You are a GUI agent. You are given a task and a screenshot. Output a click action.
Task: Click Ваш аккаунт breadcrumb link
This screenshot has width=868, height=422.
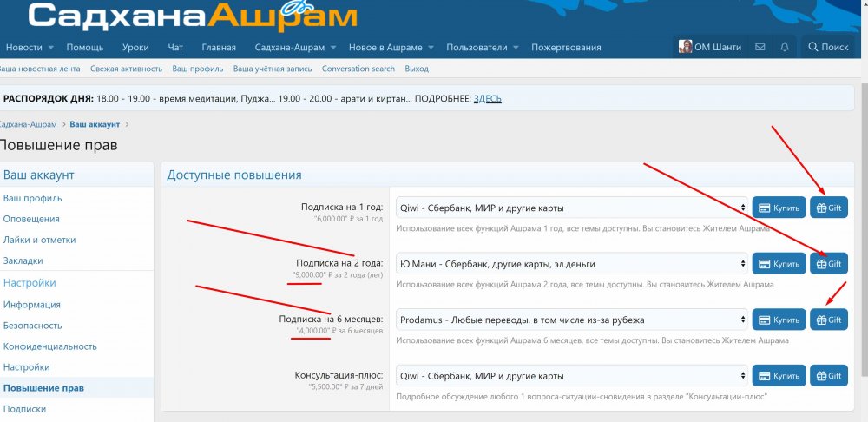95,124
